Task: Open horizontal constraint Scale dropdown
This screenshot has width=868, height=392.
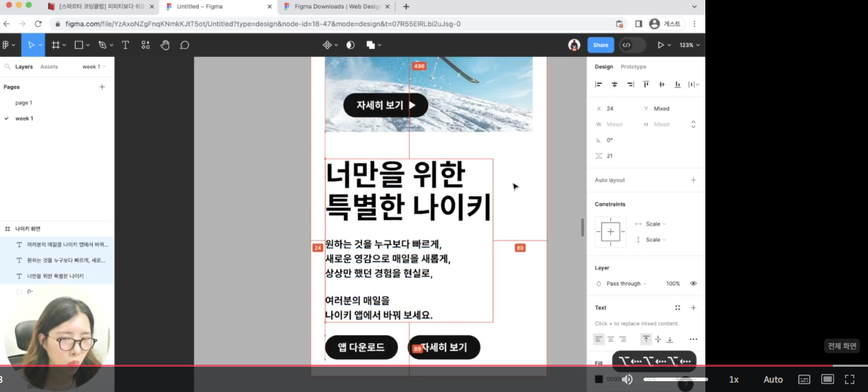Action: [656, 224]
